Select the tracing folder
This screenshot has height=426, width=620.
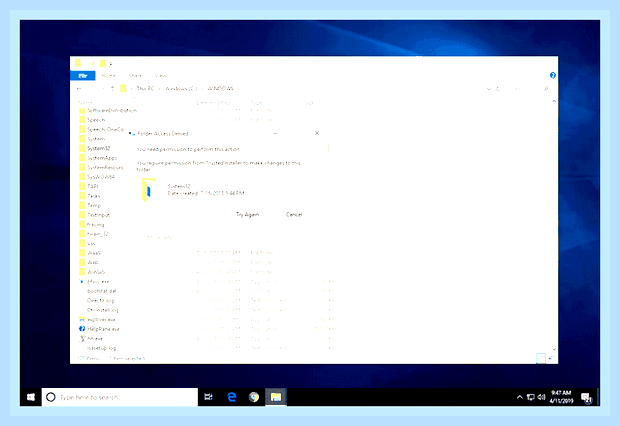click(92, 224)
